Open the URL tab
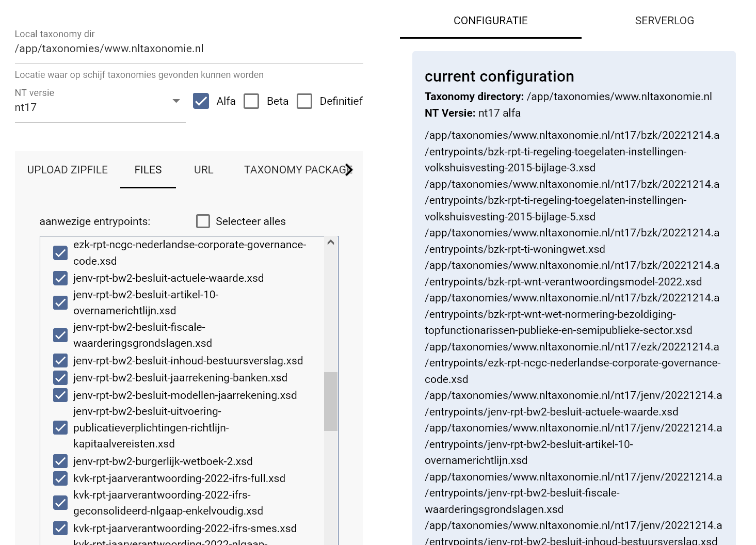Image resolution: width=756 pixels, height=545 pixels. [x=204, y=170]
